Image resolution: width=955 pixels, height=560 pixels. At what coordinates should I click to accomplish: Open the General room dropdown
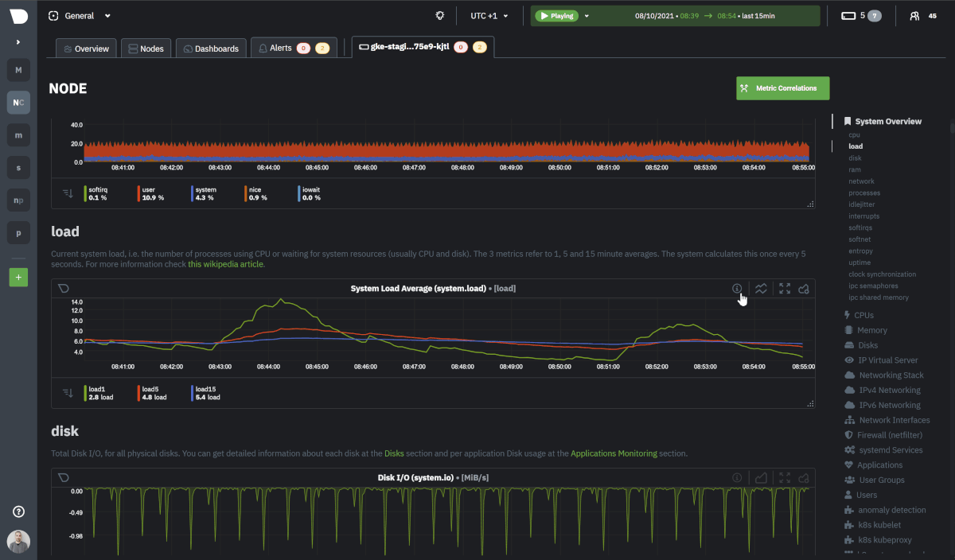point(80,16)
